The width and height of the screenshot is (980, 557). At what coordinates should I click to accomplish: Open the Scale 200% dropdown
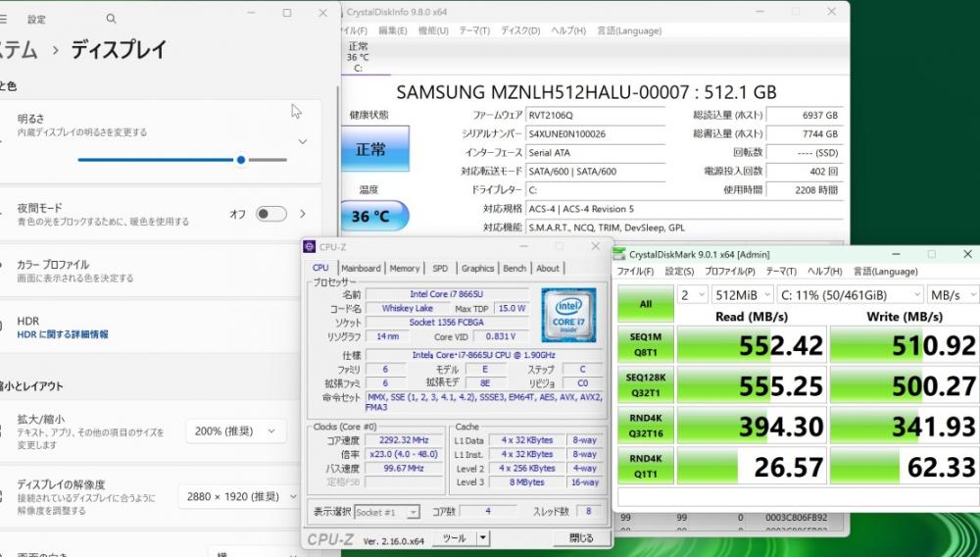click(x=235, y=431)
